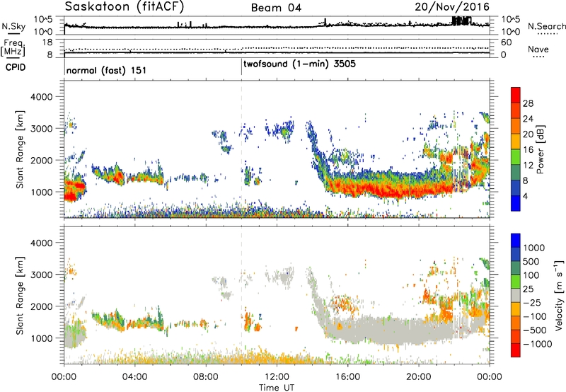This screenshot has width=566, height=392.
Task: Pick the Velocity colorbar segment between 500 and 100
Action: pos(516,268)
